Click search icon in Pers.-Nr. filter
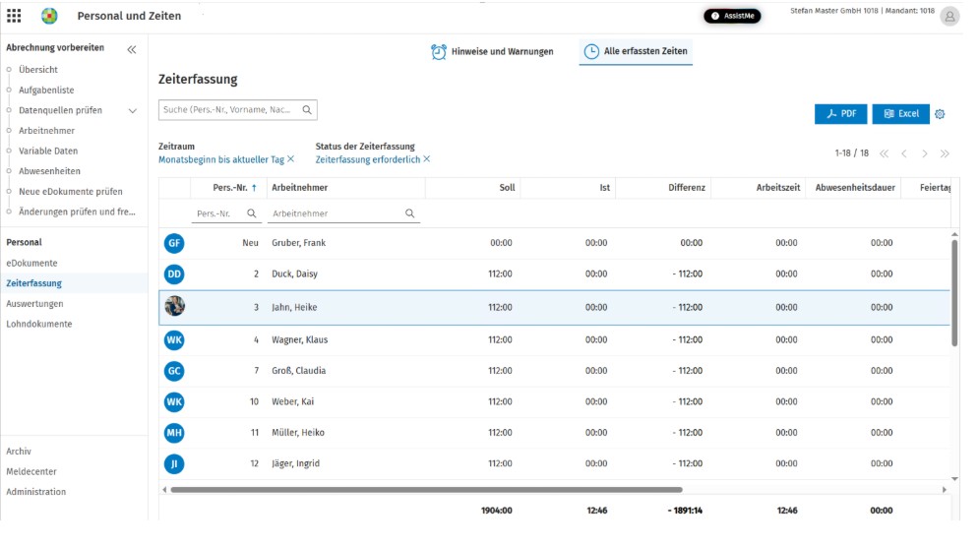Screen dimensions: 980x546 (x=251, y=213)
